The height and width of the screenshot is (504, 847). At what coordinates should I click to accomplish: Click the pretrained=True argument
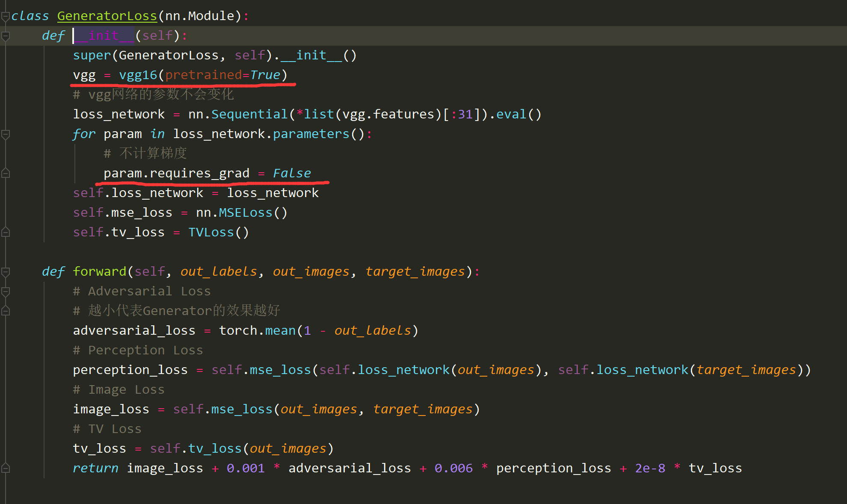click(x=222, y=75)
